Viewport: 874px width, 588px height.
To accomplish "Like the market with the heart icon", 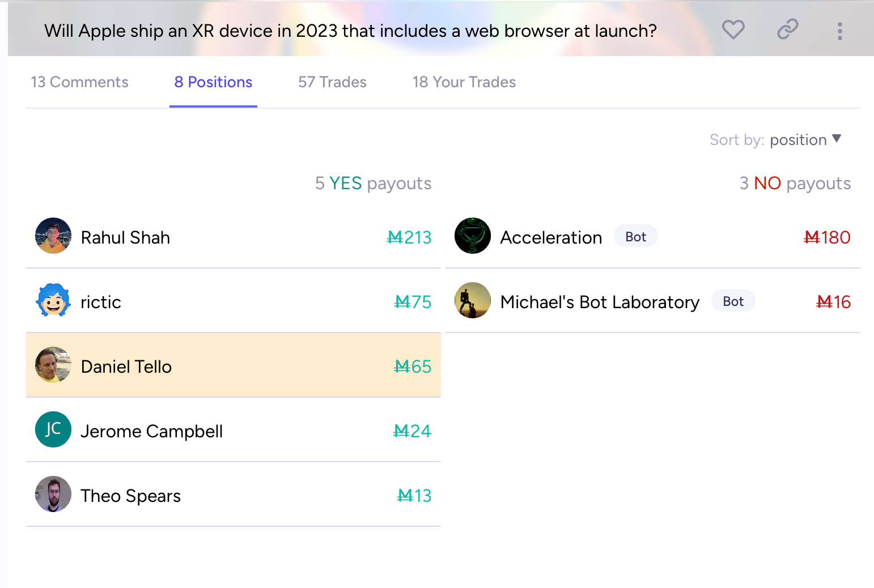I will [x=733, y=29].
